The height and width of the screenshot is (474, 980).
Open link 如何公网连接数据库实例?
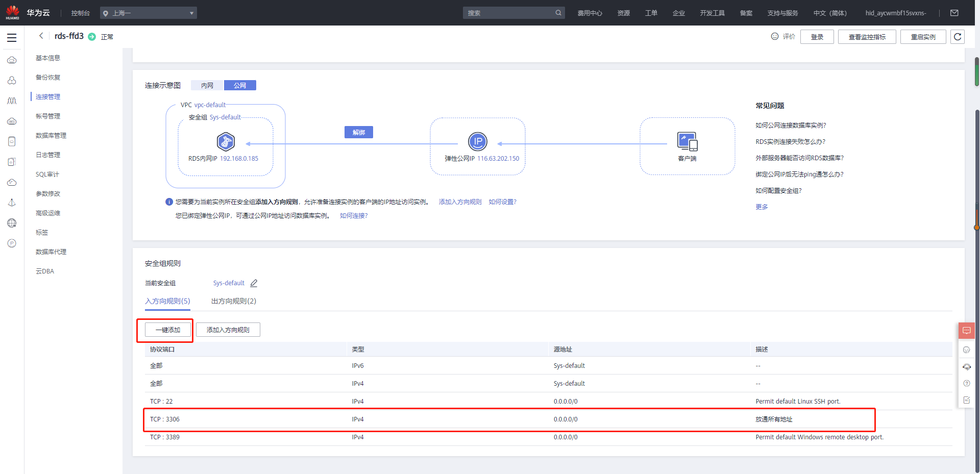point(791,126)
